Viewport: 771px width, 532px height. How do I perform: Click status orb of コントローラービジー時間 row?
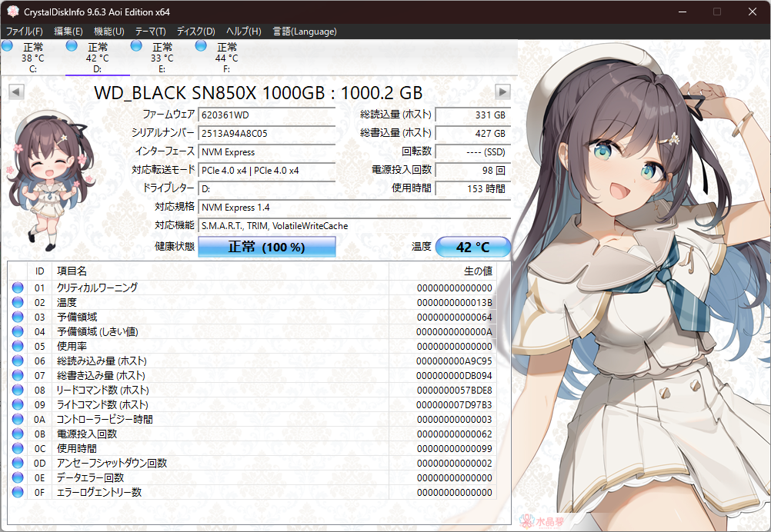pos(18,420)
